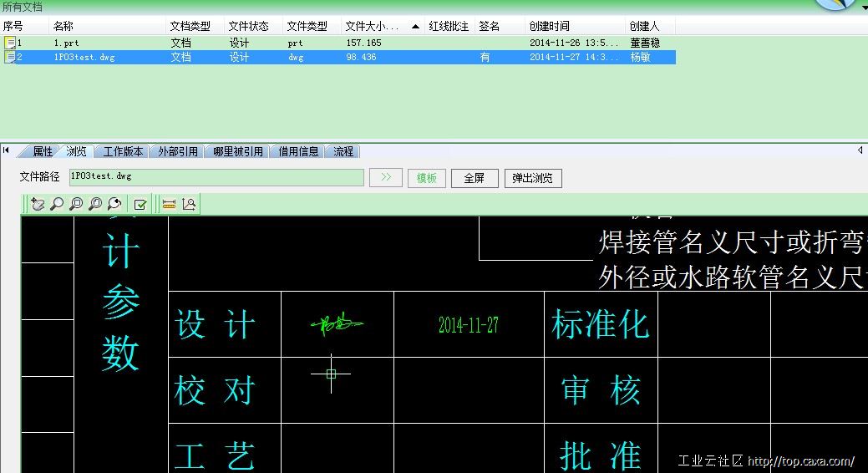The height and width of the screenshot is (473, 868).
Task: Select file name 1.prt
Action: tap(67, 43)
